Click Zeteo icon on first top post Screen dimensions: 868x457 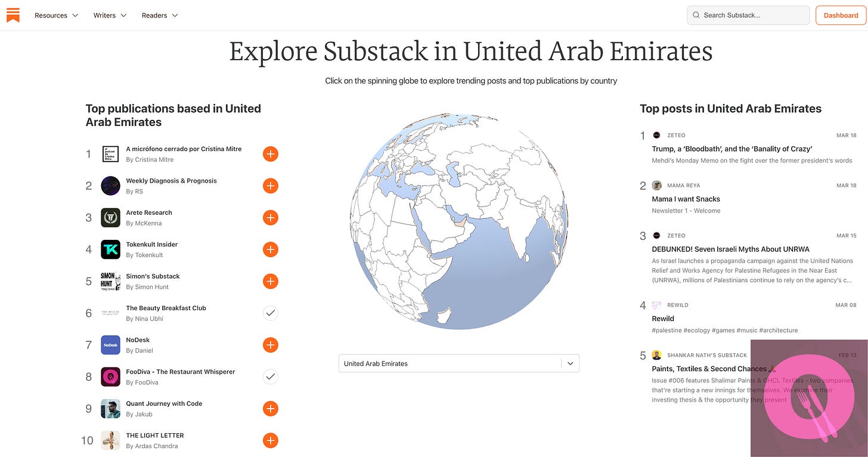coord(656,135)
